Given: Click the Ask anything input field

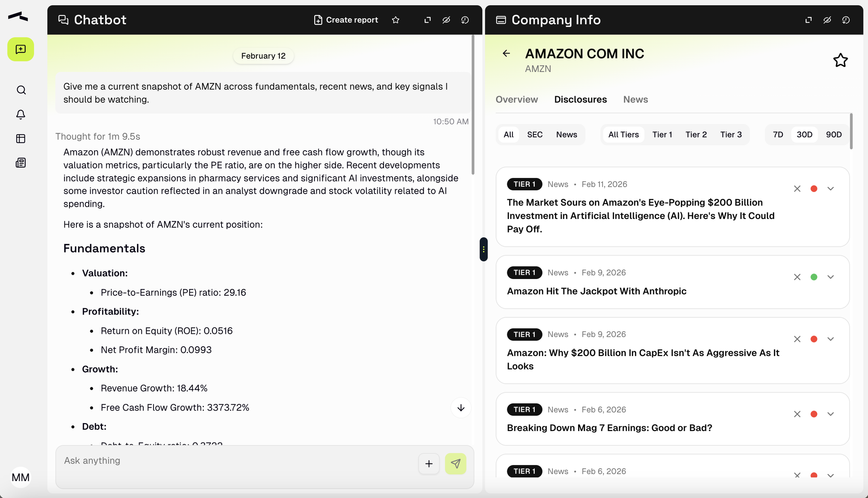Looking at the screenshot, I should (236, 461).
